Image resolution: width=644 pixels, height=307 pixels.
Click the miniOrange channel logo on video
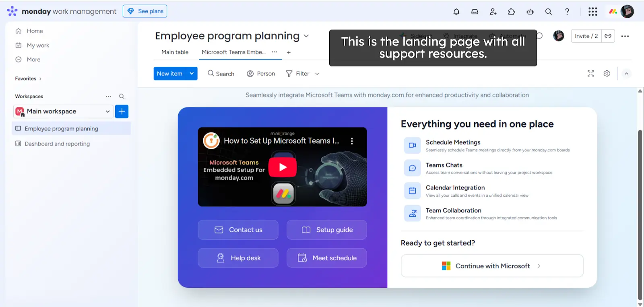[211, 141]
